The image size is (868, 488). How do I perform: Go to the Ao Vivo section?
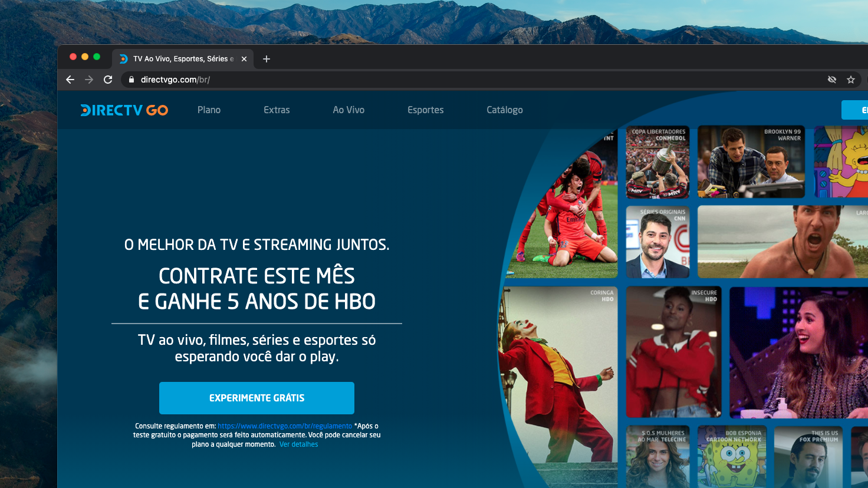tap(348, 110)
